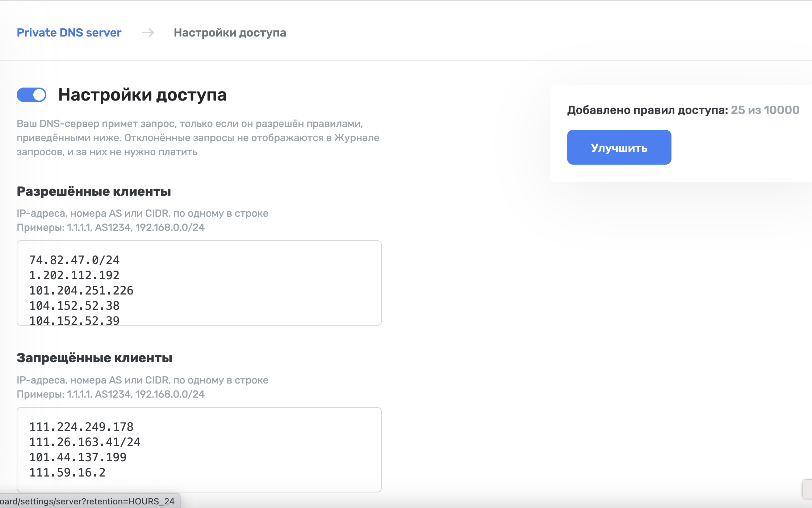The width and height of the screenshot is (812, 508).
Task: Click the 104.152.52.38 allowed entry
Action: tap(74, 305)
